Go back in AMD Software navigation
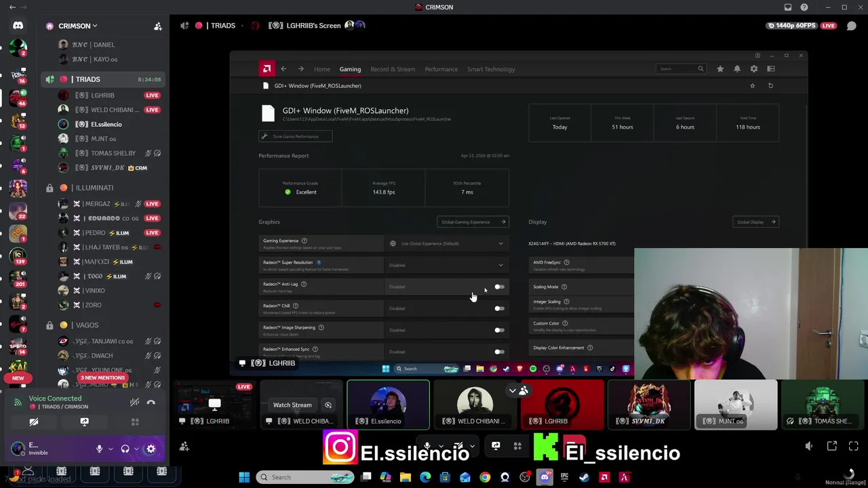Screen dimensions: 868x488 (283, 68)
